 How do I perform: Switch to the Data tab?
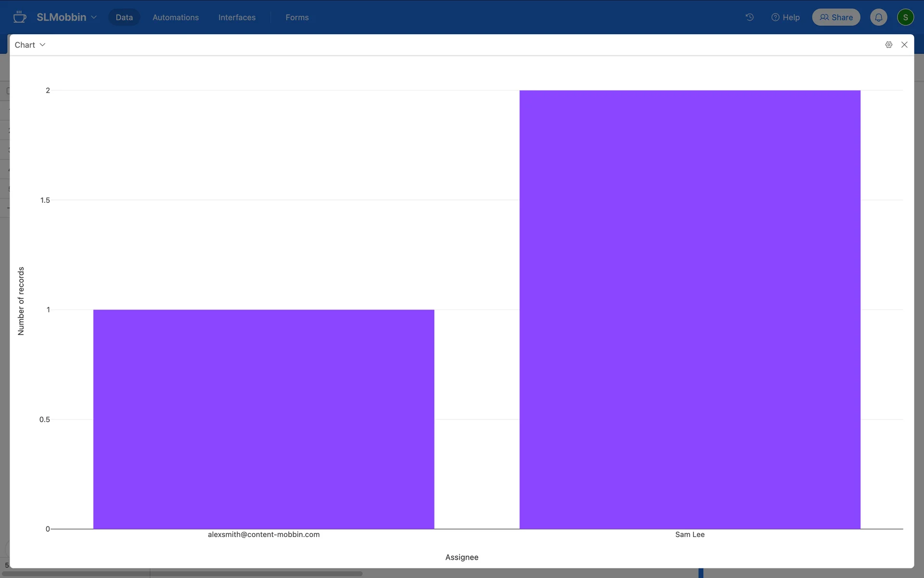124,17
